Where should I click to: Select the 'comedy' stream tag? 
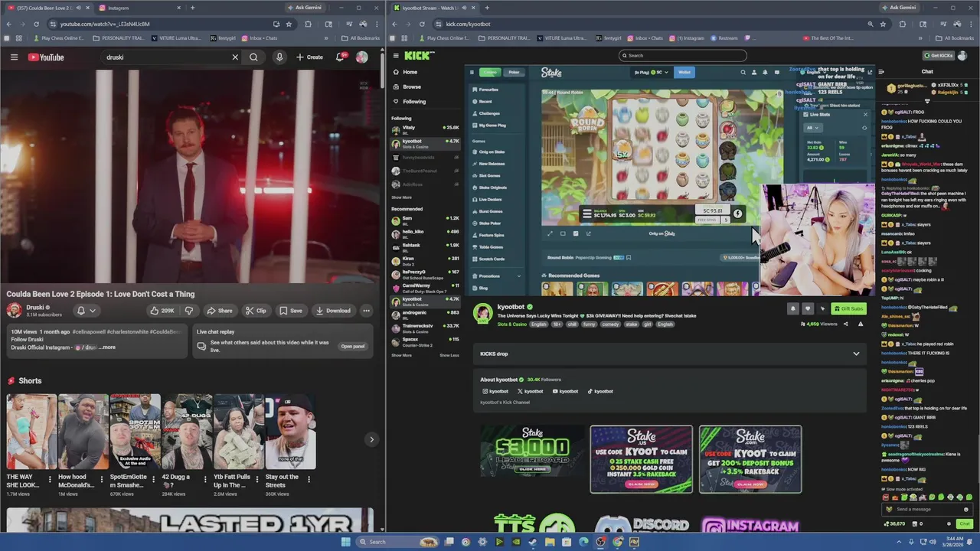[x=610, y=324]
